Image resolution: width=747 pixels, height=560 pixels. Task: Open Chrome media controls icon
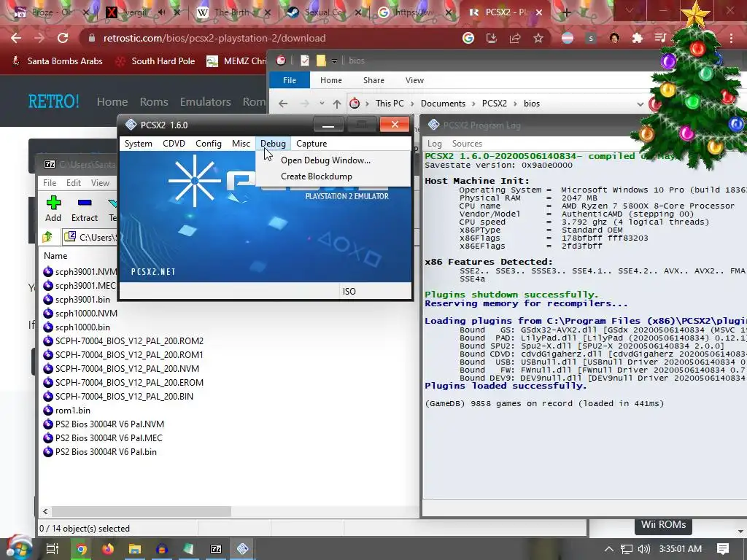point(660,38)
